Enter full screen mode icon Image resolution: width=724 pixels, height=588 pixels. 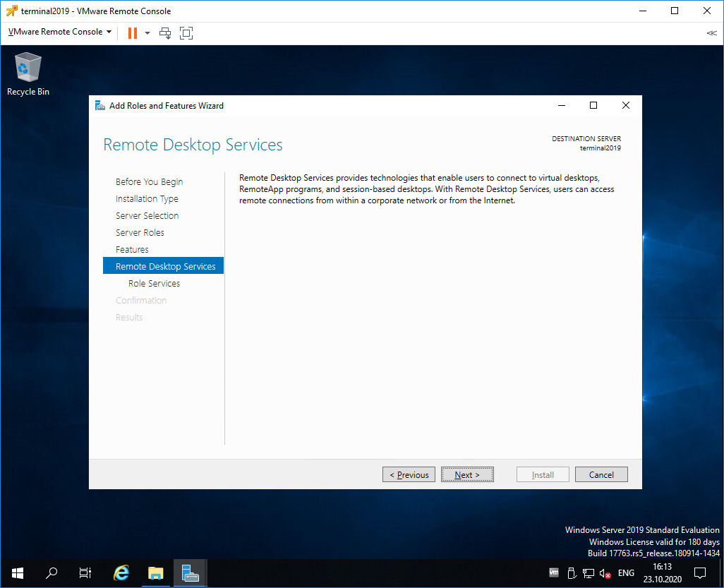pos(186,32)
